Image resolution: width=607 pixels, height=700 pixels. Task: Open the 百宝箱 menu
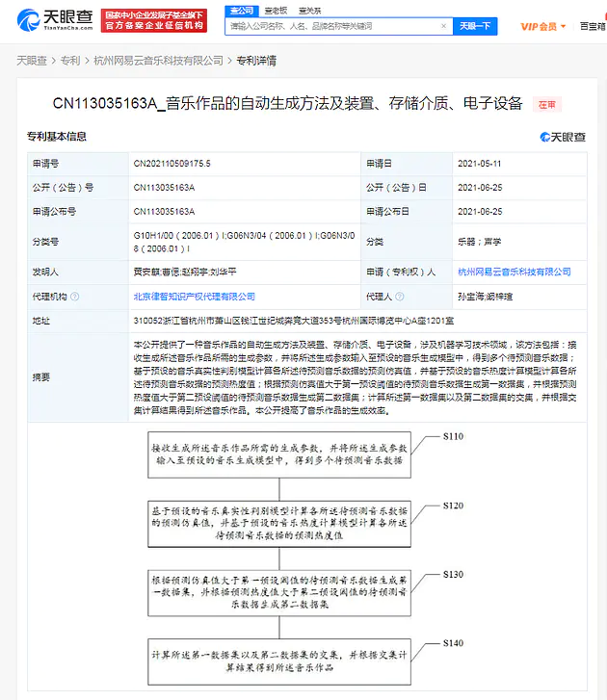pos(593,26)
